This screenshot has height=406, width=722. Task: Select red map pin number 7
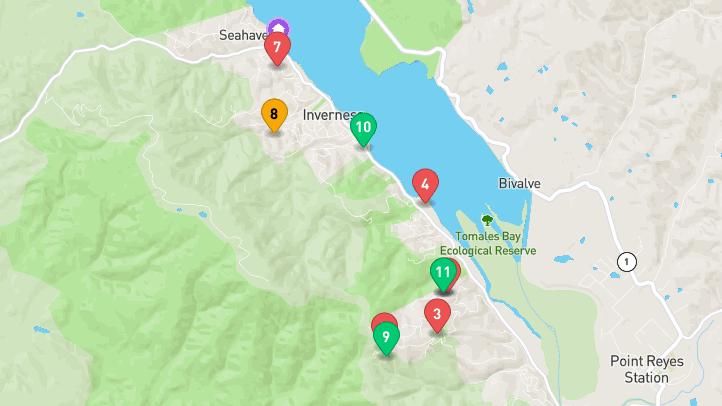click(x=277, y=49)
